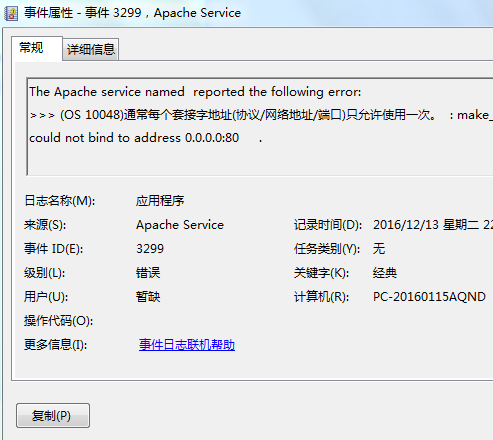
Task: Click the 操作代码(O) label
Action: (59, 321)
